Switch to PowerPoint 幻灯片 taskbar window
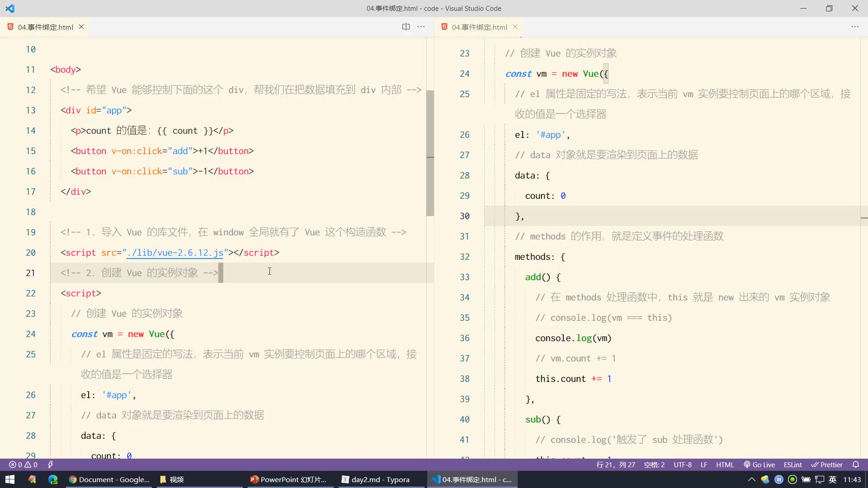 [290, 479]
